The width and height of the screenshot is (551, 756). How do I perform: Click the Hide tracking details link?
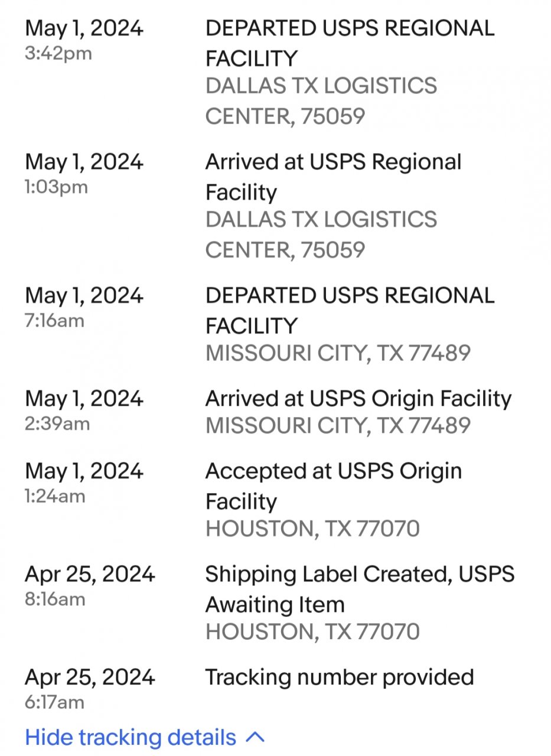tap(131, 737)
